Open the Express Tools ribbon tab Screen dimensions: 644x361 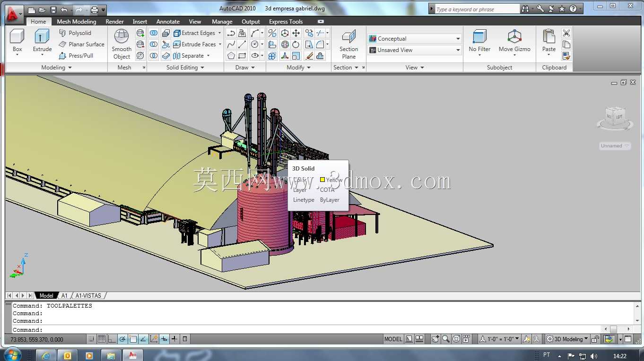tap(286, 21)
